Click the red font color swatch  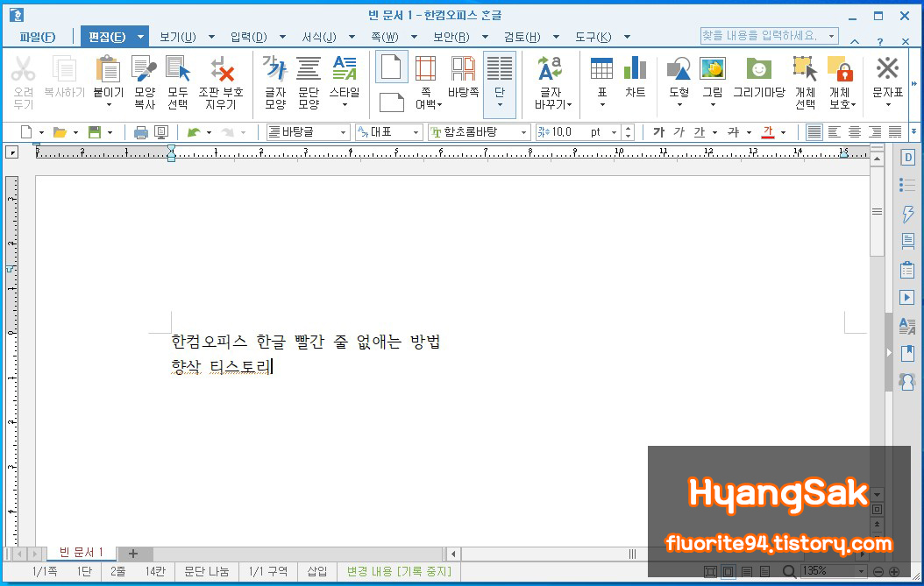pyautogui.click(x=767, y=132)
